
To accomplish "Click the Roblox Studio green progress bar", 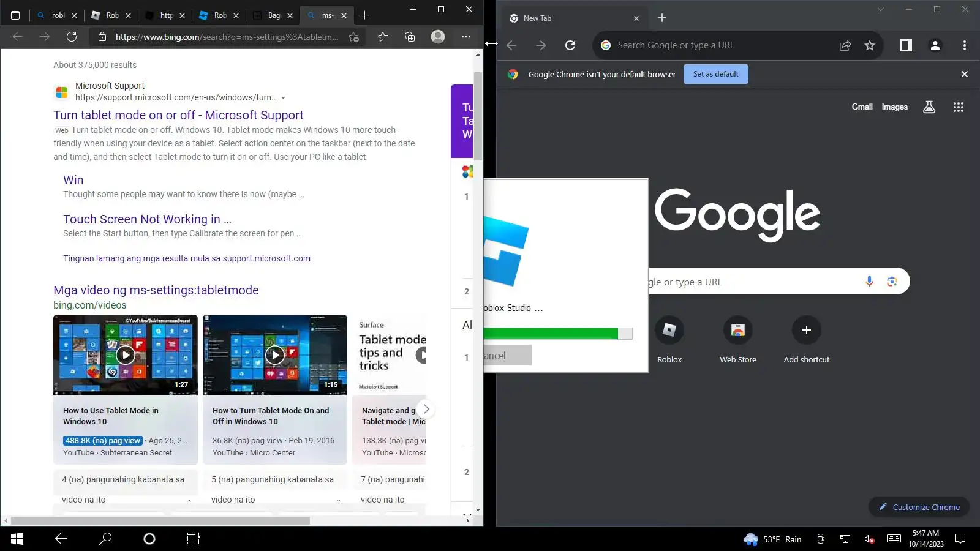I will [551, 334].
